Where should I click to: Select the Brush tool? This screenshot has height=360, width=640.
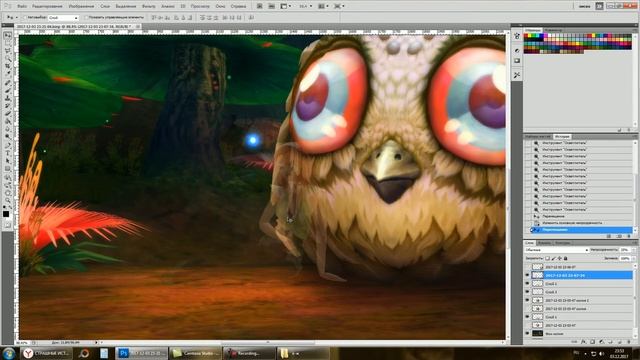click(x=7, y=91)
